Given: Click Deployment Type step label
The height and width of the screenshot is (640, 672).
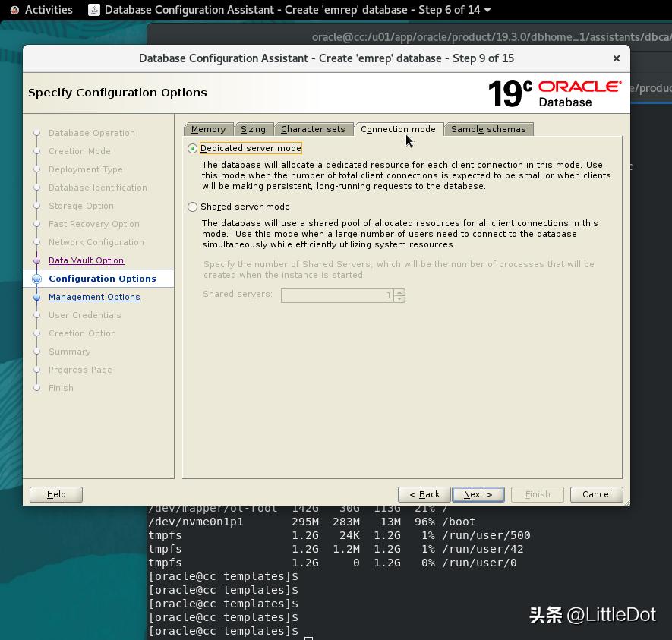Looking at the screenshot, I should (86, 169).
